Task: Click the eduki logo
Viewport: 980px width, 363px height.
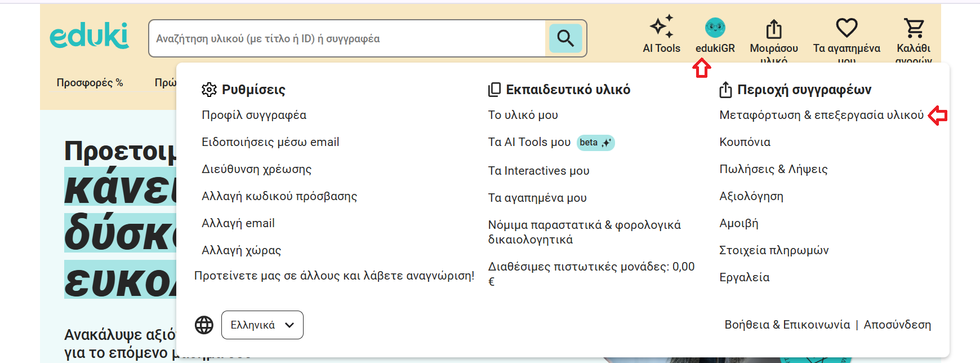Action: click(x=89, y=36)
